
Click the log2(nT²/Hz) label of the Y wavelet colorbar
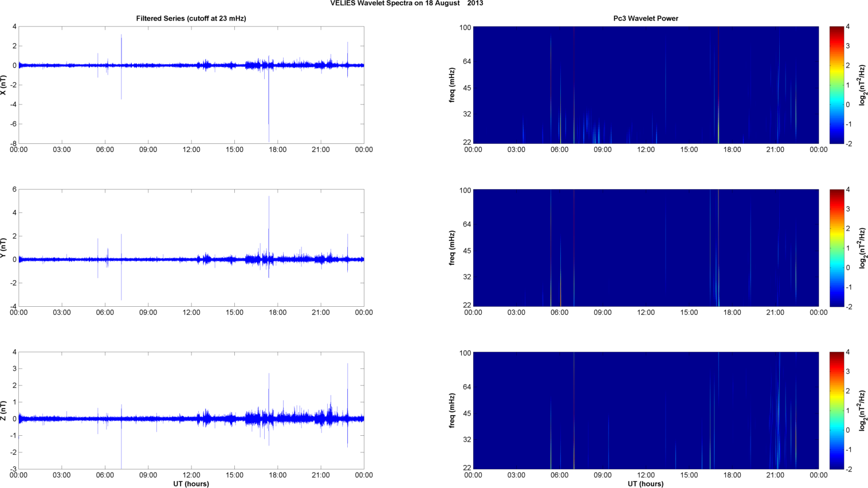point(862,248)
